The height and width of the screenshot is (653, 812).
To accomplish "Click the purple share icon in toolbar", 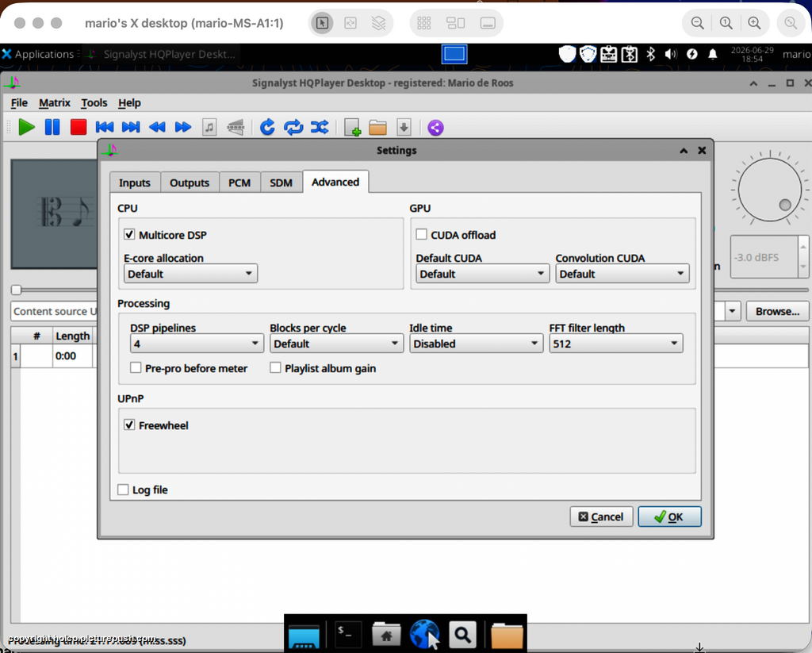I will 435,128.
